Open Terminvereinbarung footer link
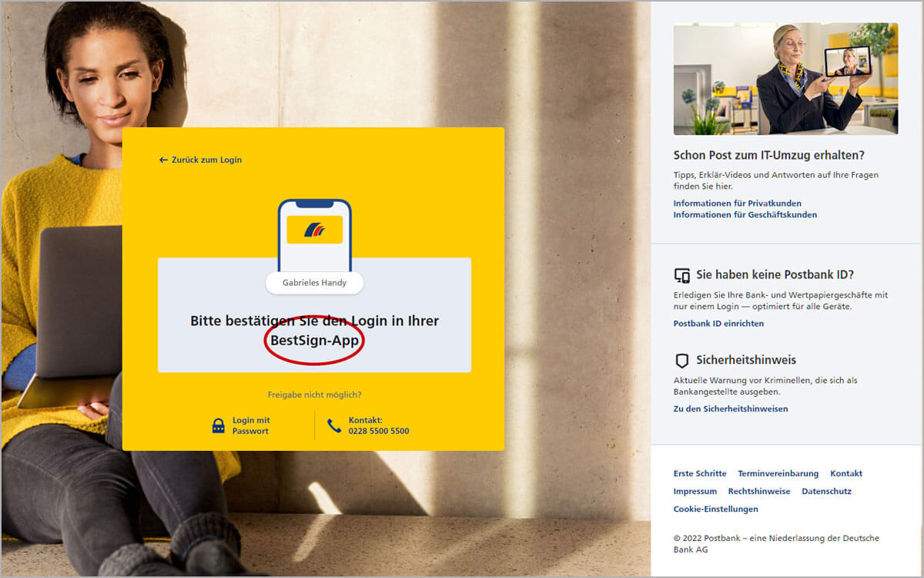 tap(778, 474)
